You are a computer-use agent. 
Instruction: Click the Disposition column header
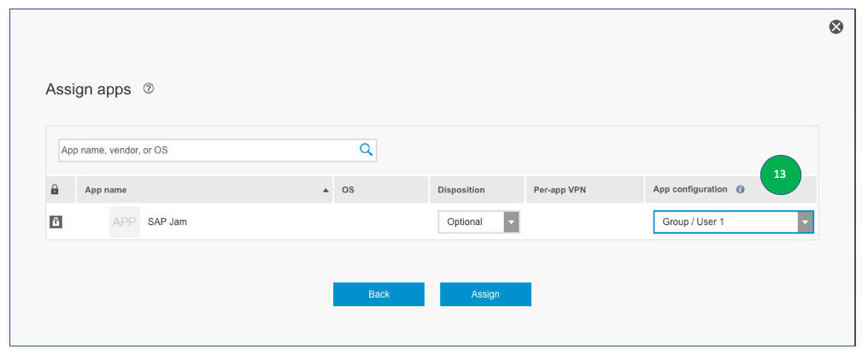coord(461,190)
